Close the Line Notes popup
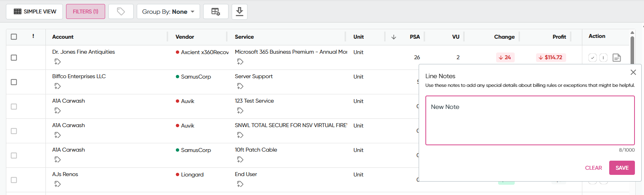 [633, 72]
